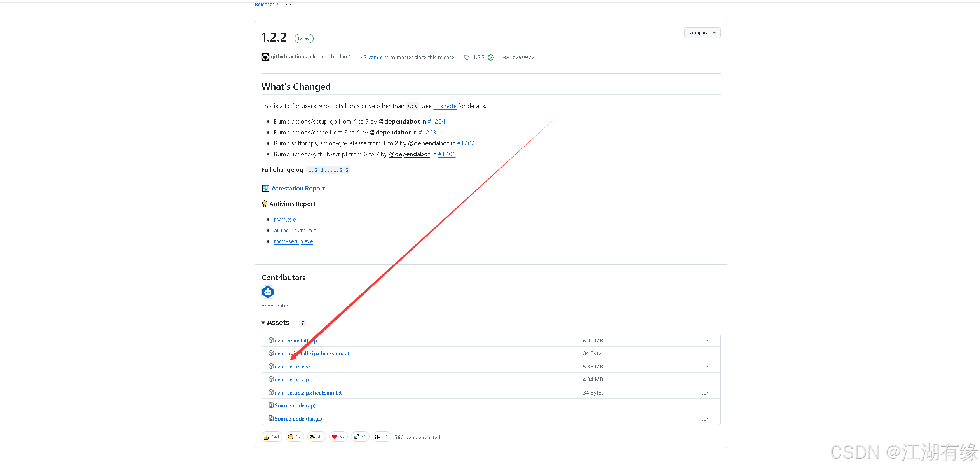Image resolution: width=980 pixels, height=468 pixels.
Task: Open the Compare dropdown
Action: [702, 33]
